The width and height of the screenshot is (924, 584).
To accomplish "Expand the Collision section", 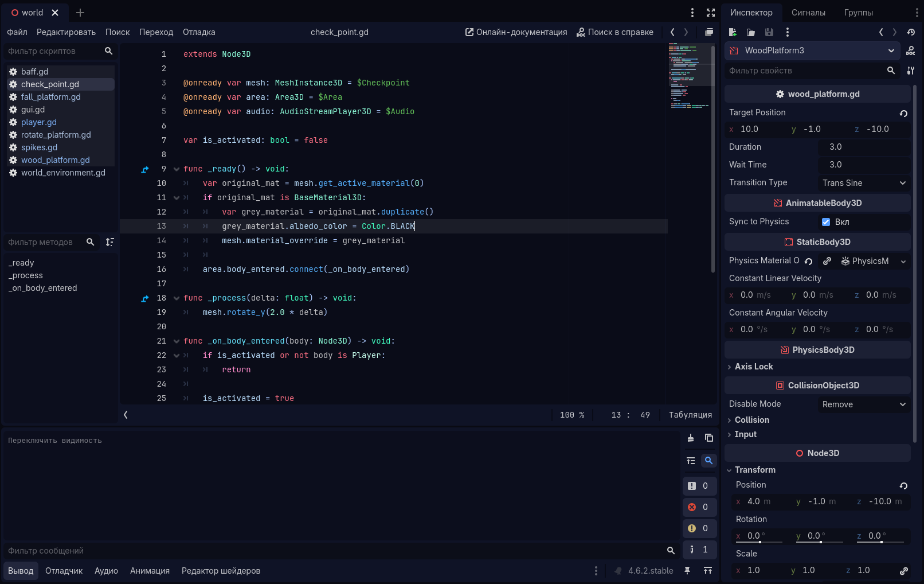I will click(751, 420).
